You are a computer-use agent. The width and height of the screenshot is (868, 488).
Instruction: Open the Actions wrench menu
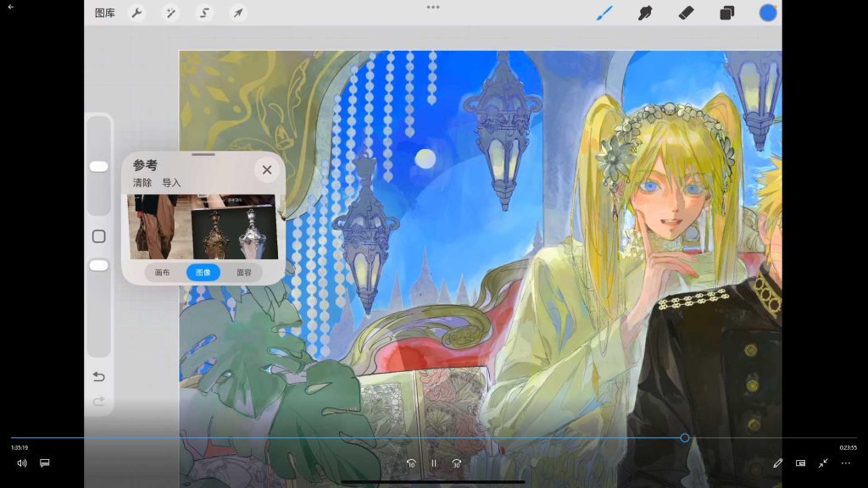pos(136,13)
